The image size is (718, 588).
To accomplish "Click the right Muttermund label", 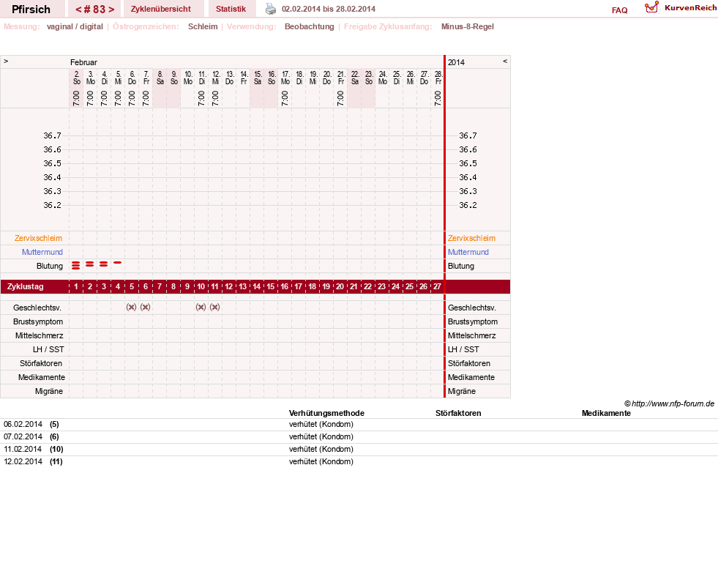I will point(468,252).
